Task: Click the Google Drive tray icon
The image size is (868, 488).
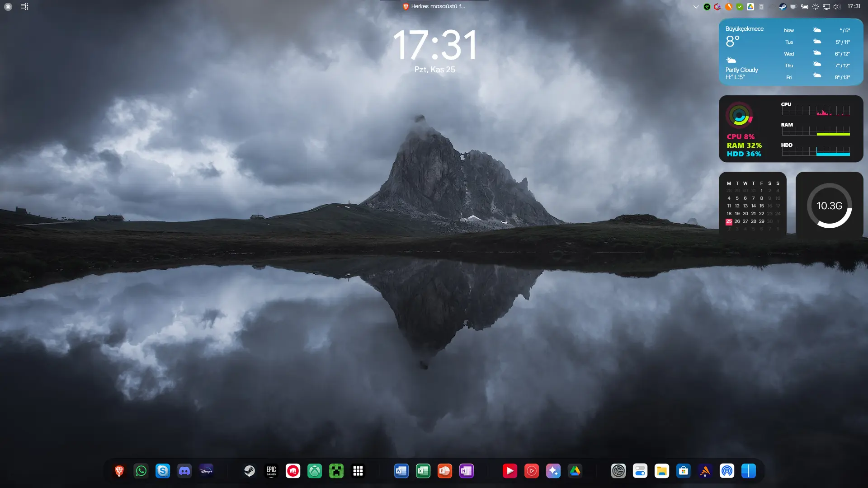Action: 750,7
